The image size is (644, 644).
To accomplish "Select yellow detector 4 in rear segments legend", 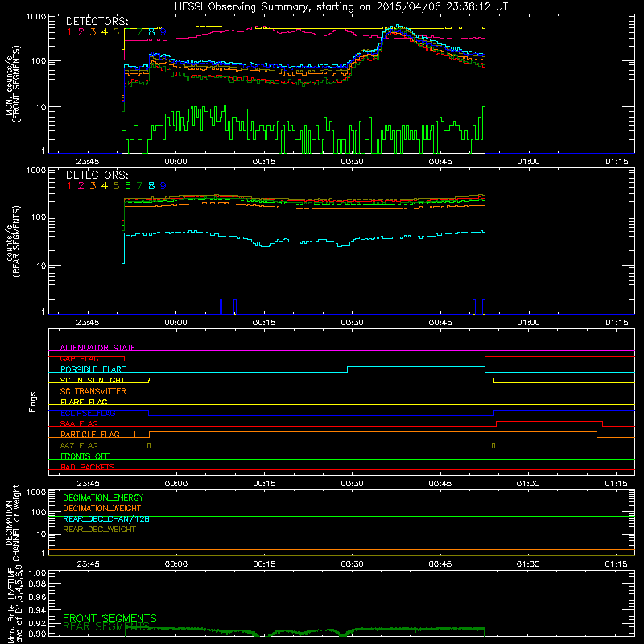I will [x=105, y=186].
